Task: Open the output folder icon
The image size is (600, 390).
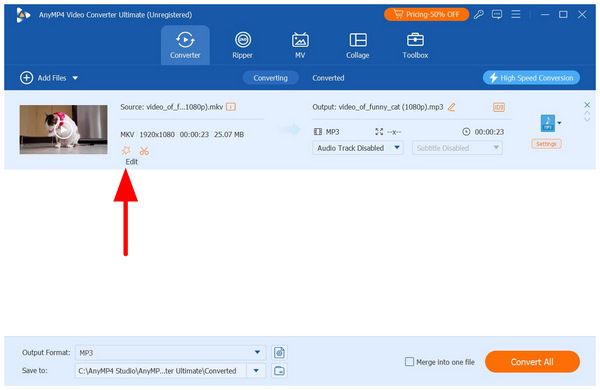Action: click(x=279, y=370)
